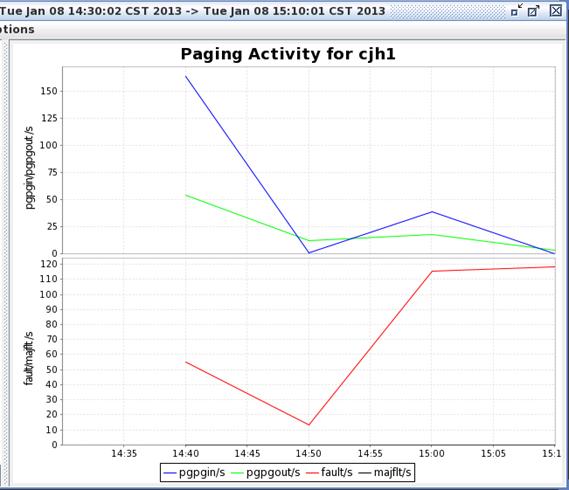Close the Paging Activity frame
Viewport: 569px width, 490px height.
coord(555,10)
